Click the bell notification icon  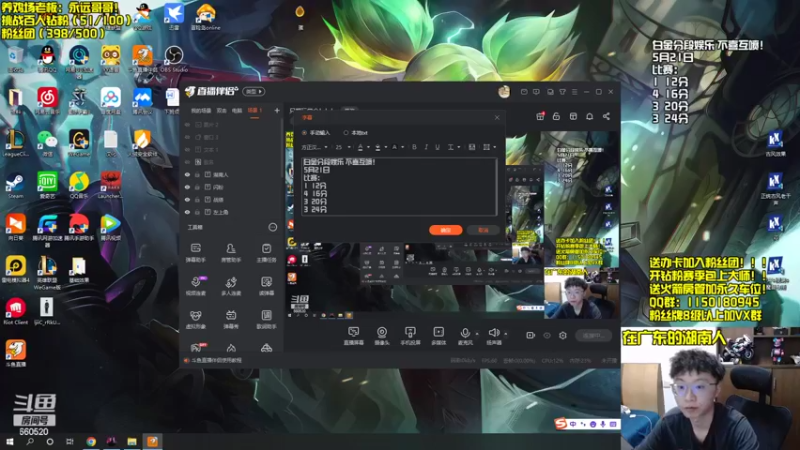(589, 116)
